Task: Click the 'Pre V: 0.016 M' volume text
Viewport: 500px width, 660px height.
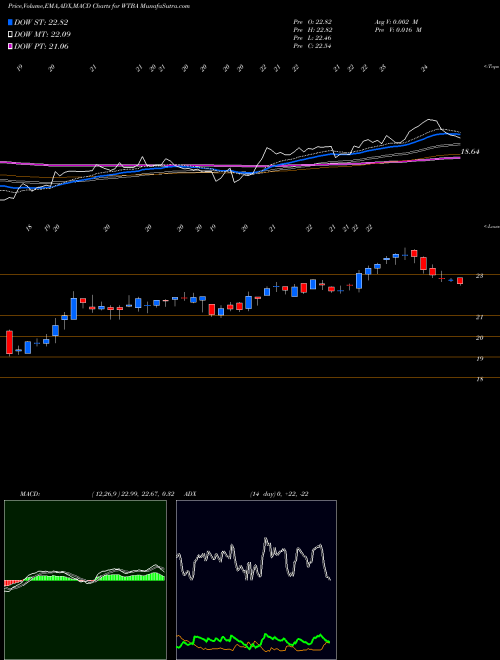Action: pyautogui.click(x=398, y=30)
